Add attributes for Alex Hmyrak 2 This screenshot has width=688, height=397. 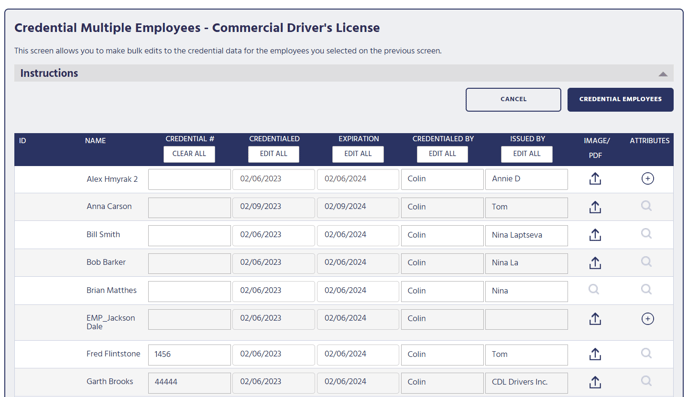pos(648,179)
